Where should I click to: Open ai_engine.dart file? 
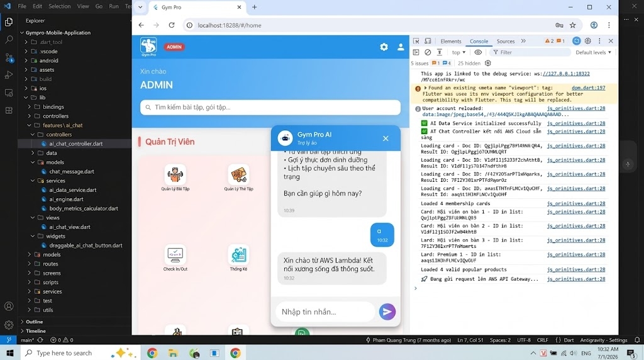tap(66, 200)
